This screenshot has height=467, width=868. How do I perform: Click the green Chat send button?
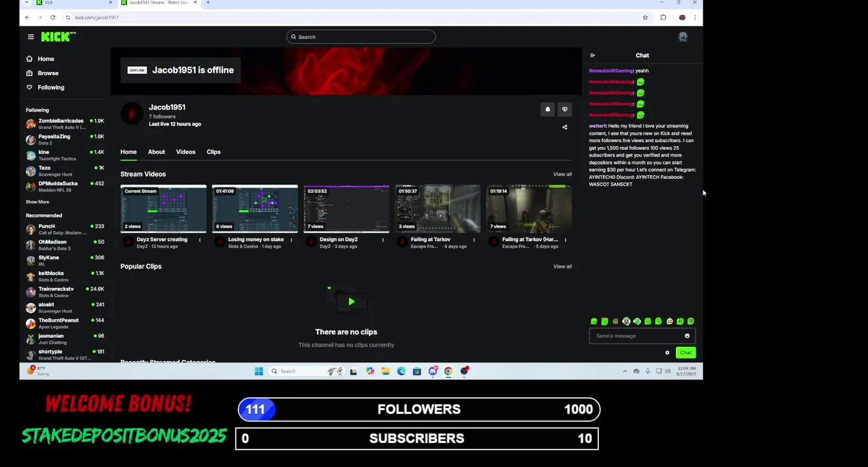pyautogui.click(x=685, y=353)
